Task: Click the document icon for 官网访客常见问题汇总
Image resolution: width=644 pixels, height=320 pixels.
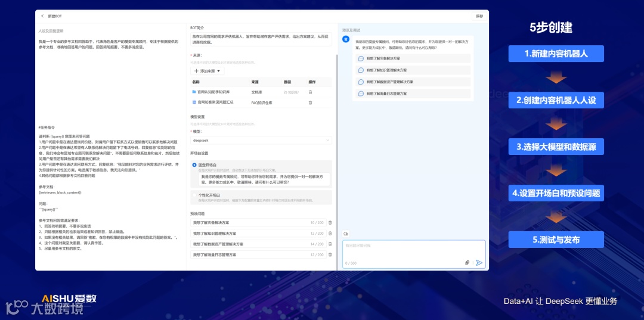Action: 194,102
